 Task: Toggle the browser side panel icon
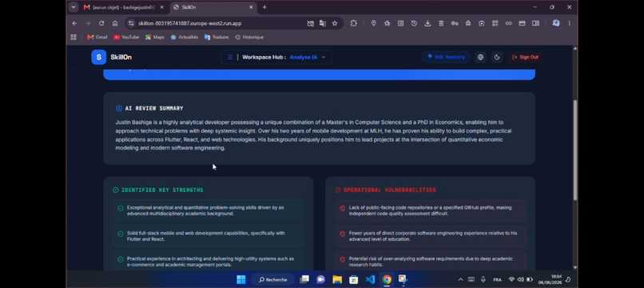click(x=535, y=23)
